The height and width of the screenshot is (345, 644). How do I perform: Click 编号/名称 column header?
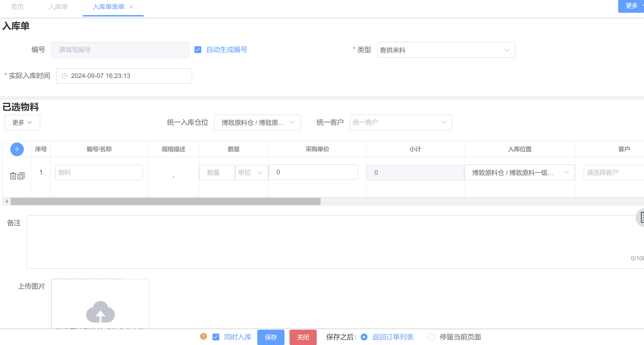99,149
